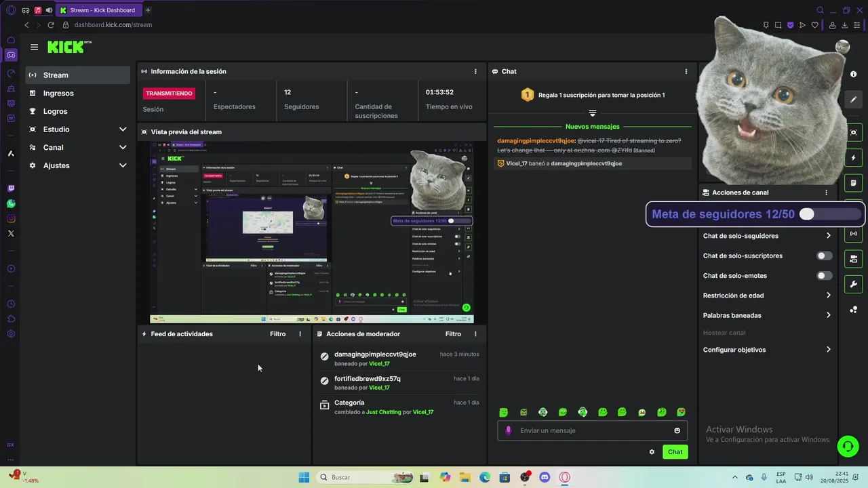The height and width of the screenshot is (488, 868).
Task: Click Hostear canal option
Action: pos(724,333)
